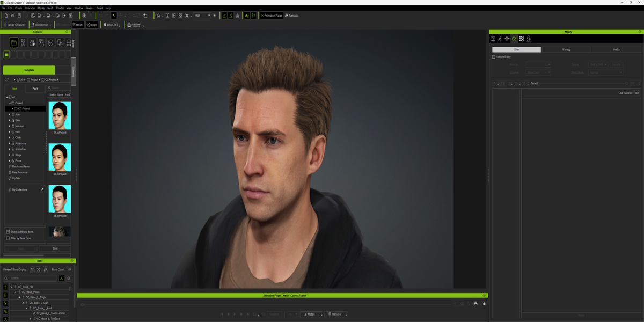Click the Save button in Content panel

tap(55, 248)
